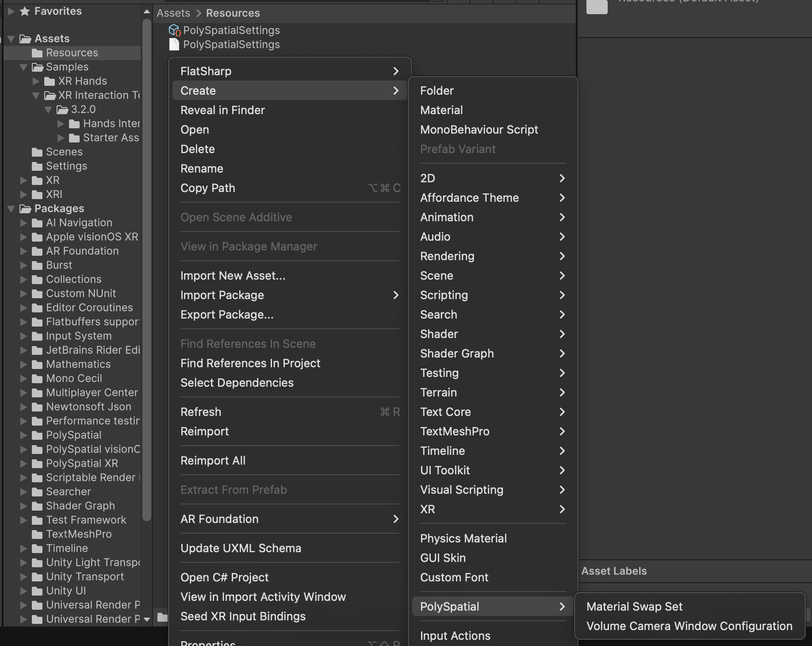The width and height of the screenshot is (812, 646).
Task: Create a MonoBehaviour Script
Action: click(x=493, y=130)
